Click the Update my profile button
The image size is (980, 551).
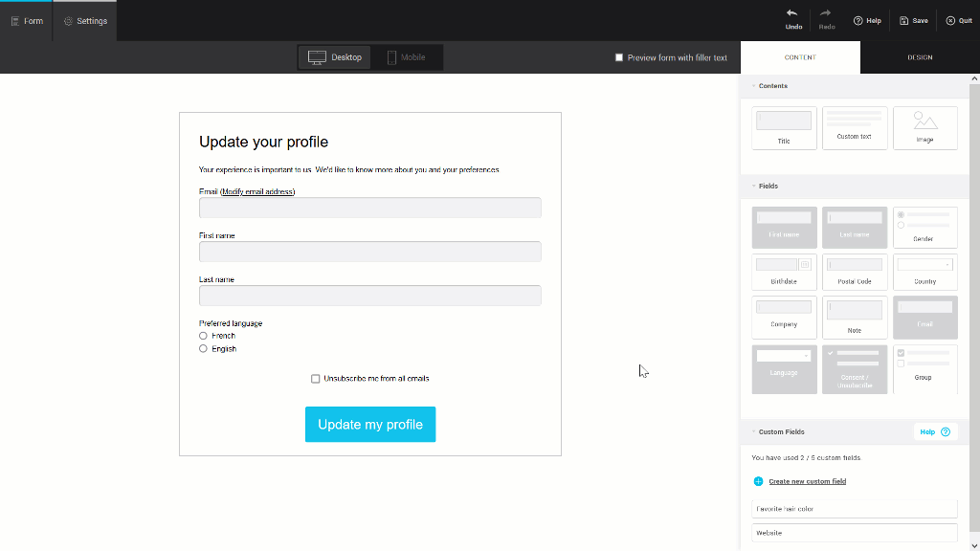tap(370, 424)
